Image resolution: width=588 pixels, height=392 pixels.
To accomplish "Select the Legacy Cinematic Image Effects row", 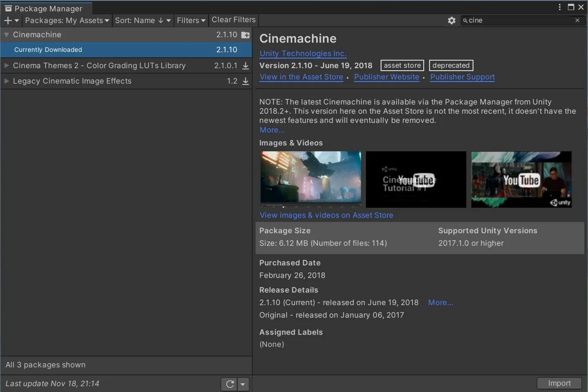I will tap(126, 81).
